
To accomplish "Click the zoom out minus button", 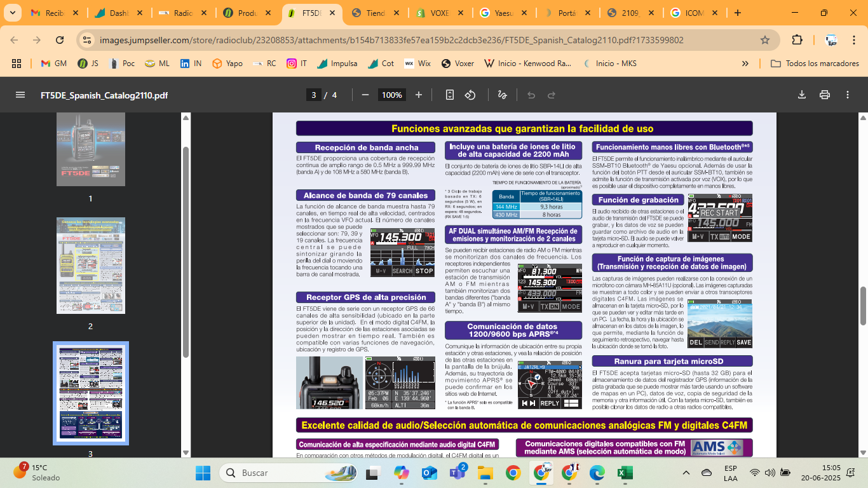I will pos(365,95).
